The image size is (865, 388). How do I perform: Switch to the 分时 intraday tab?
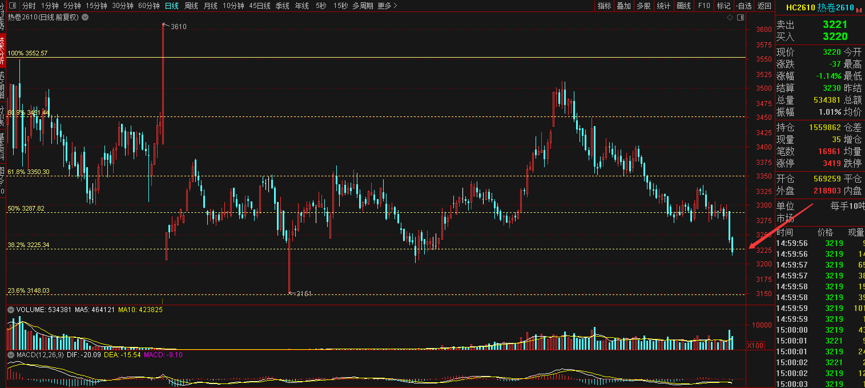click(28, 6)
